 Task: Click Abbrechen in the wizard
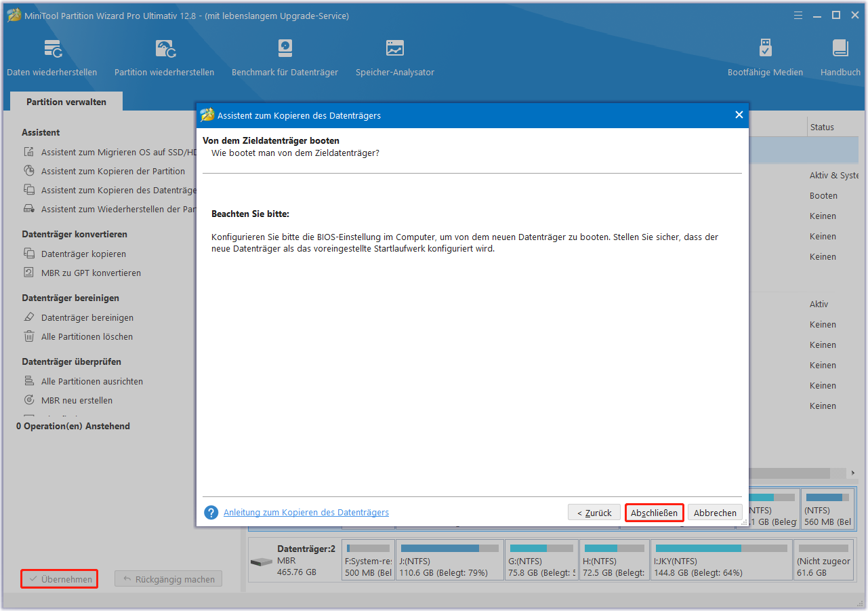point(715,513)
